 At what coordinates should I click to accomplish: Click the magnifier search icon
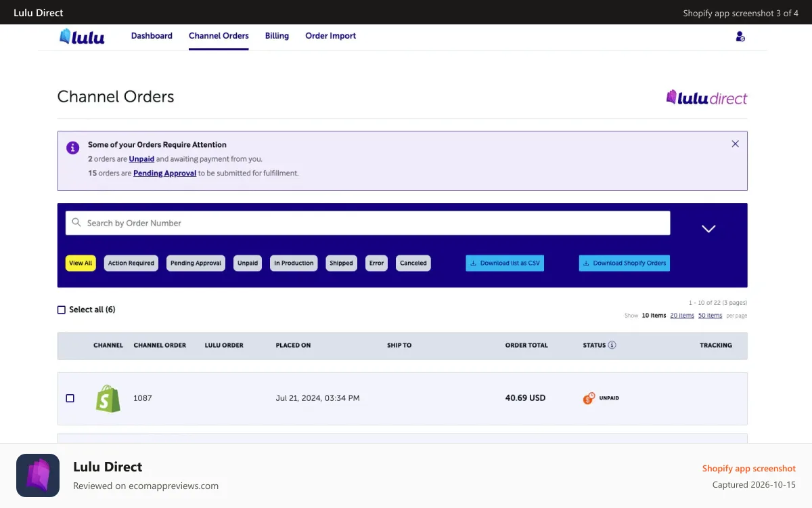[x=76, y=222]
